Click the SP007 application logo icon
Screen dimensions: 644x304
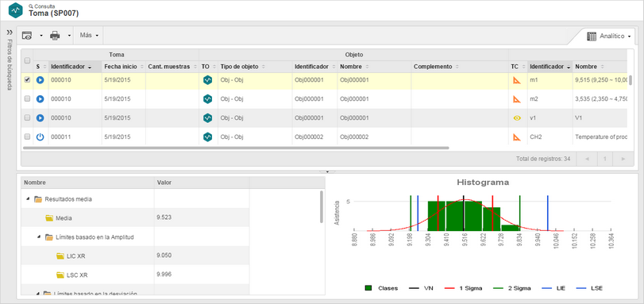[16, 10]
